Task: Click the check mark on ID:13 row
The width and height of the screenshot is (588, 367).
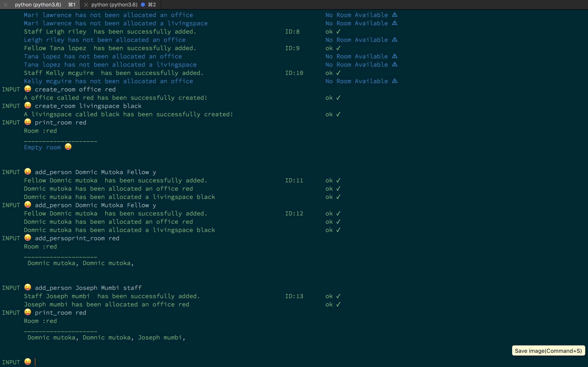Action: point(338,296)
